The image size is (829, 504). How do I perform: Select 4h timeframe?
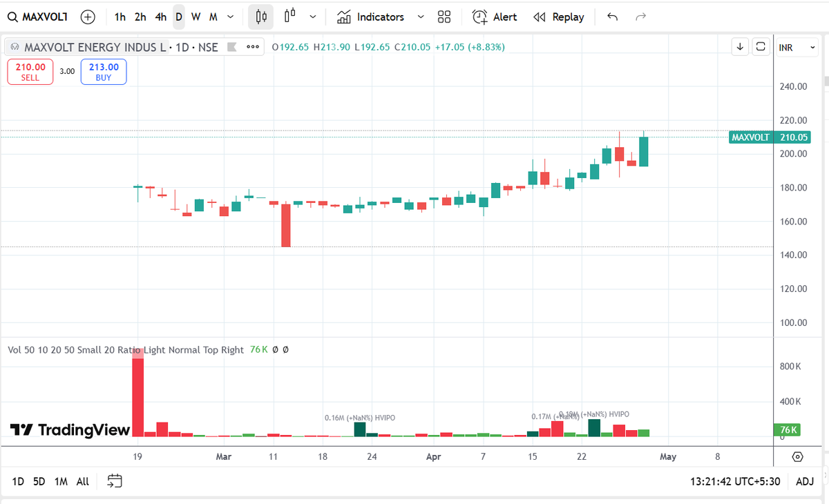coord(161,17)
